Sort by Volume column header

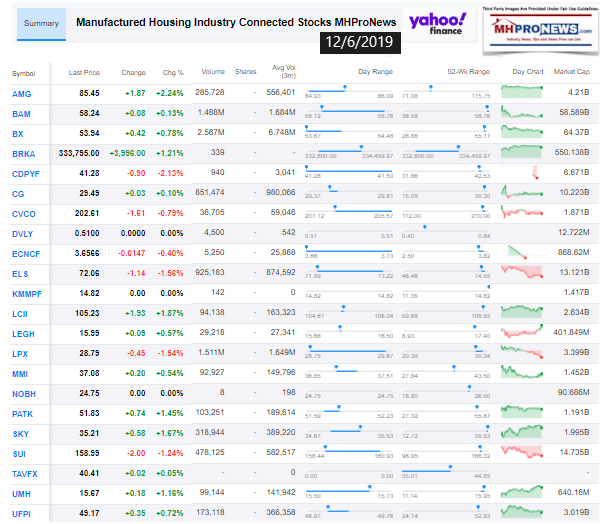213,72
